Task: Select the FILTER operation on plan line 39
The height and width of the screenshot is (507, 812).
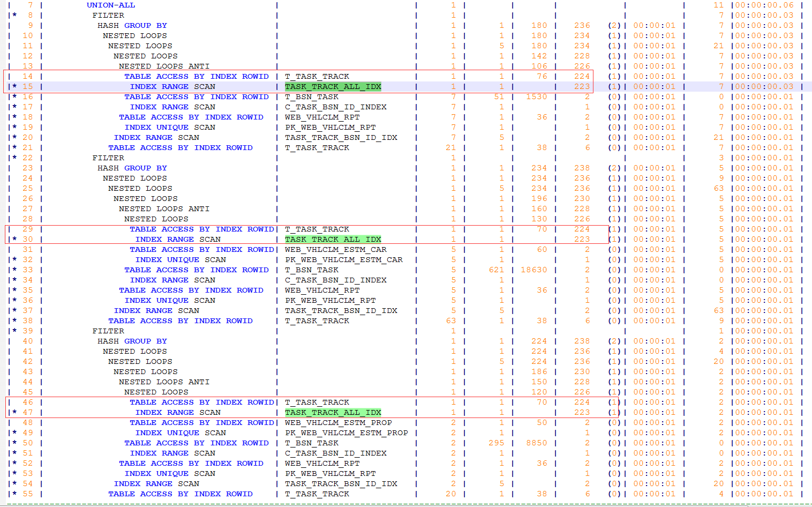Action: click(x=108, y=331)
